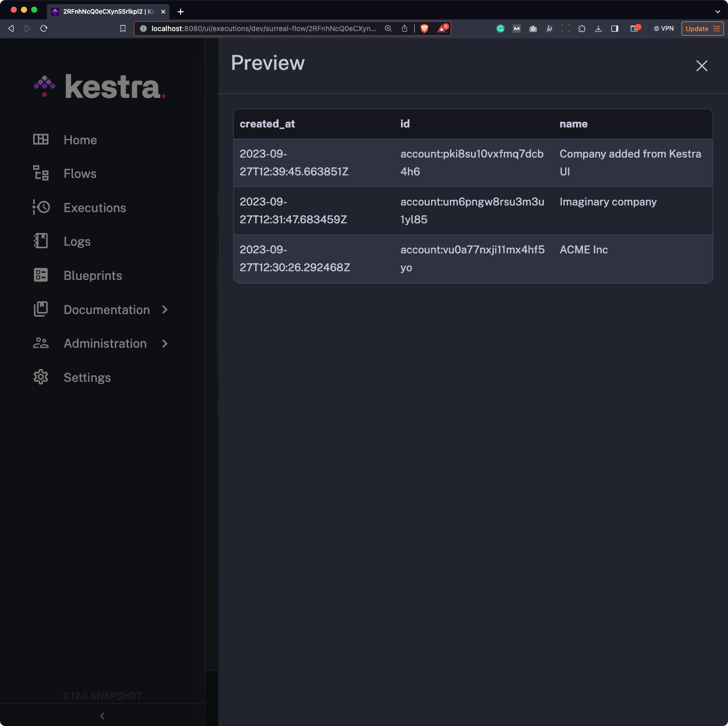The image size is (728, 726).
Task: Select the Blueprints menu label
Action: tap(93, 275)
